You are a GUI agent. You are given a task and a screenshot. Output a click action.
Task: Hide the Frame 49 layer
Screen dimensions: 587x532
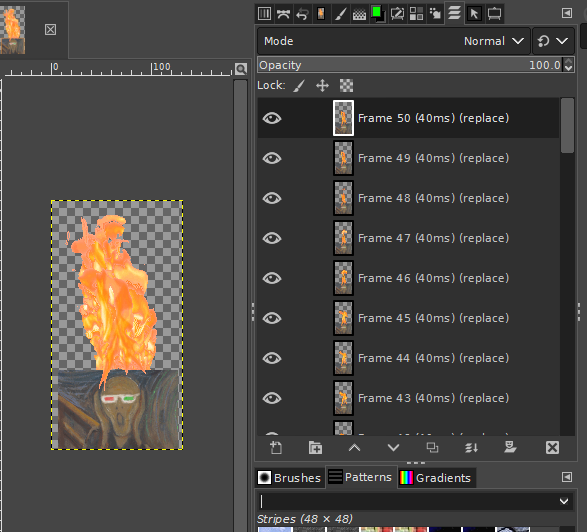pos(272,158)
